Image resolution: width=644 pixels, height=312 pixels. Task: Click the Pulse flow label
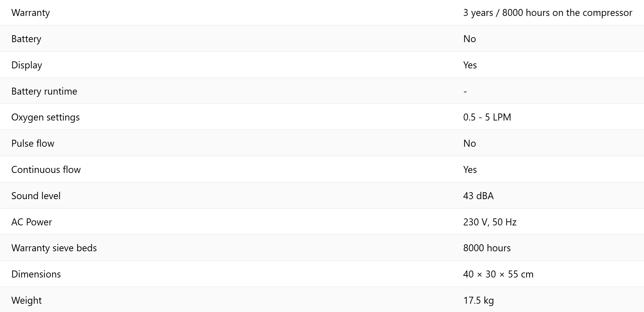(x=32, y=143)
